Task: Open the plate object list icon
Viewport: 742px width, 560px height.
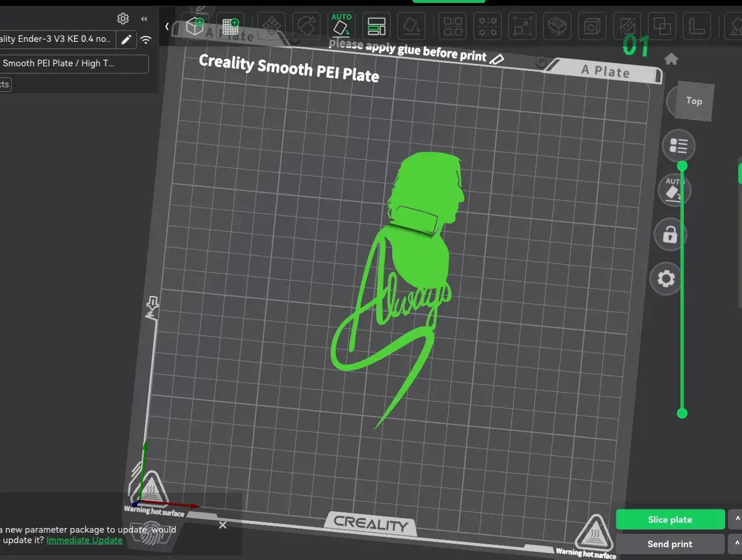Action: 679,145
